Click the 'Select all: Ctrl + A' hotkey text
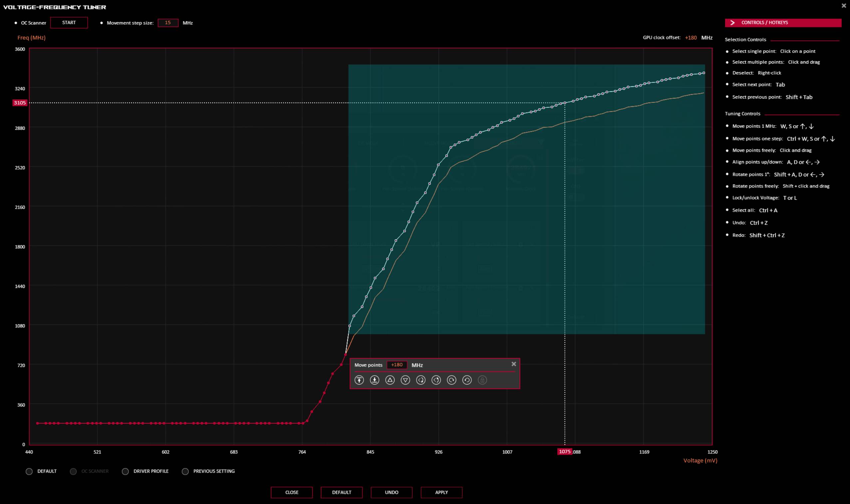The image size is (850, 504). click(x=754, y=210)
